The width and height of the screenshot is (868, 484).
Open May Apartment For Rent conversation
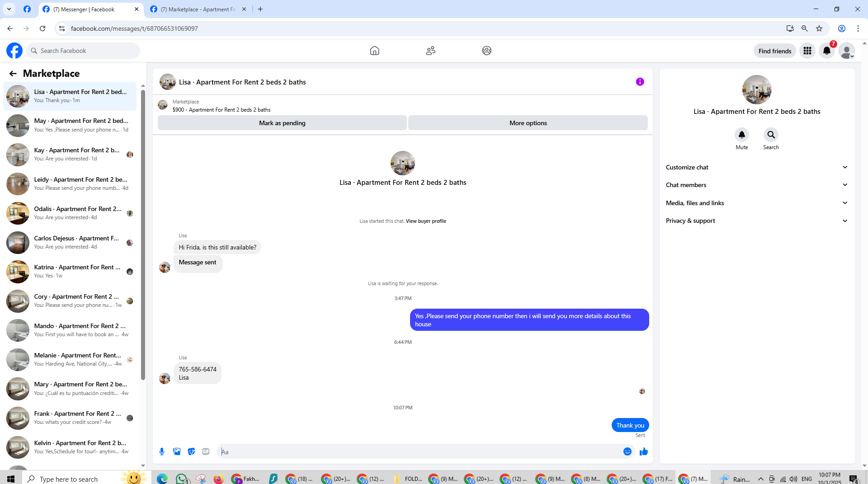pyautogui.click(x=70, y=125)
